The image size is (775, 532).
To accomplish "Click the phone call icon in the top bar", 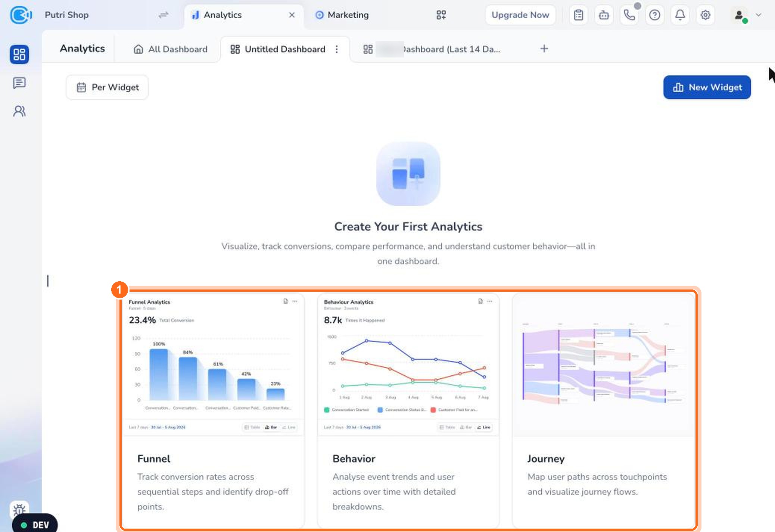I will coord(629,15).
